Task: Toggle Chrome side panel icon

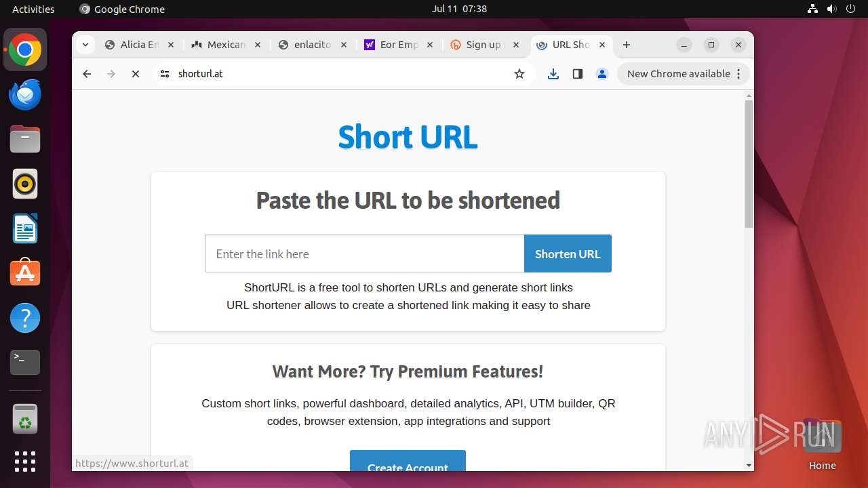Action: (578, 74)
